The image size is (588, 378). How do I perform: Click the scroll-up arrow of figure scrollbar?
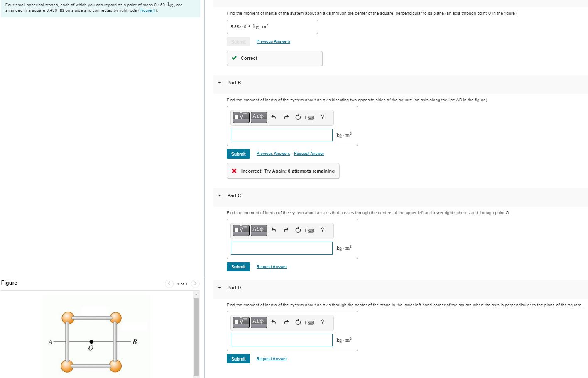(x=196, y=294)
